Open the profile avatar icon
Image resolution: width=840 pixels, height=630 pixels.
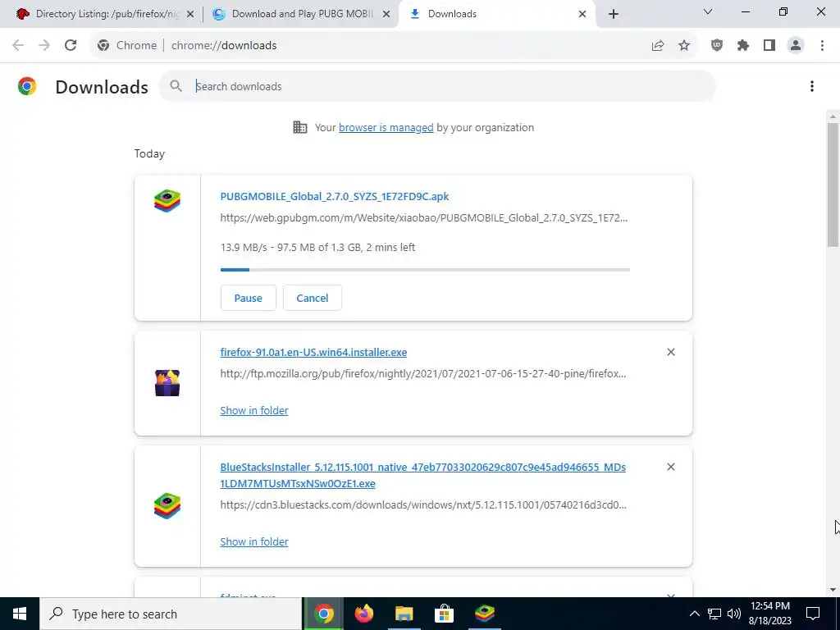tap(796, 46)
